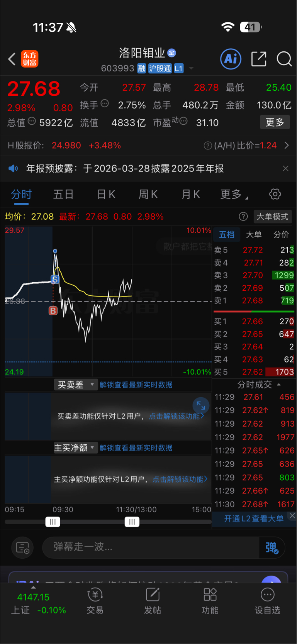Screen dimensions: 297x644
Task: Collapse the 分时成交 section arrow
Action: click(x=279, y=385)
